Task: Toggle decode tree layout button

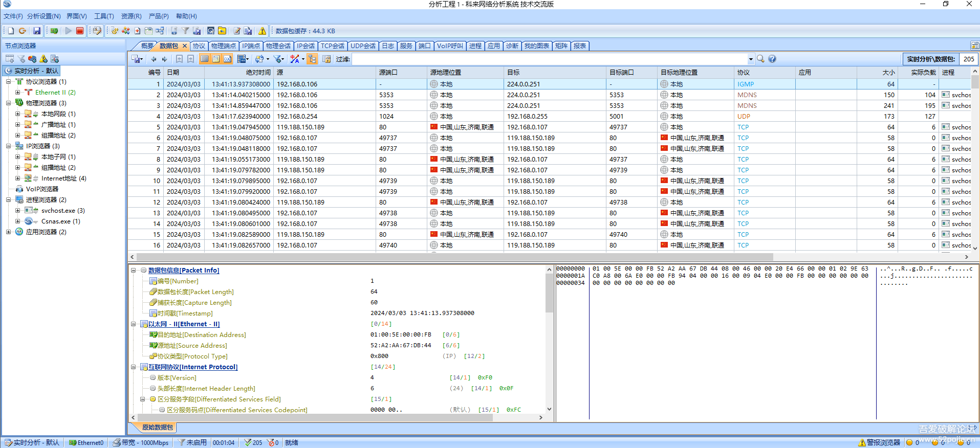Action: 312,59
